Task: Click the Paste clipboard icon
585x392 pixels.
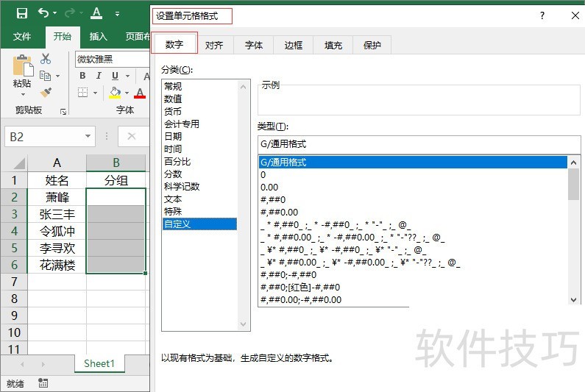Action: 22,68
